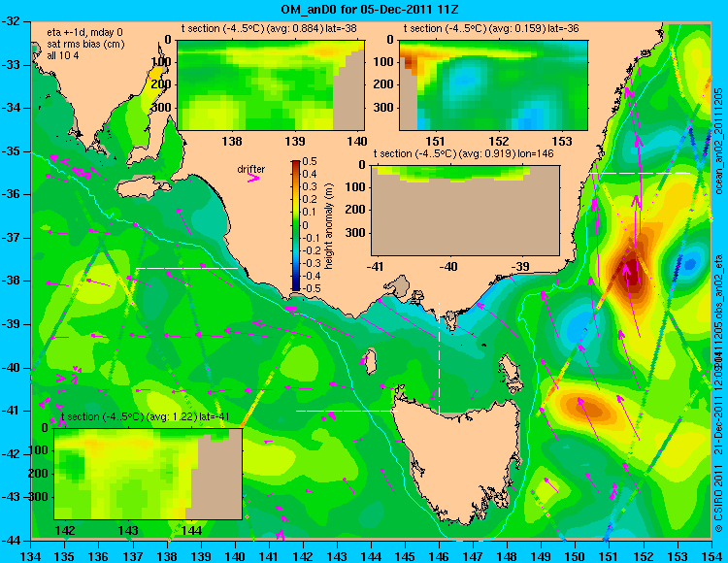Open the lat=-41 temperature section inset plot
This screenshot has width=728, height=563.
pyautogui.click(x=149, y=474)
